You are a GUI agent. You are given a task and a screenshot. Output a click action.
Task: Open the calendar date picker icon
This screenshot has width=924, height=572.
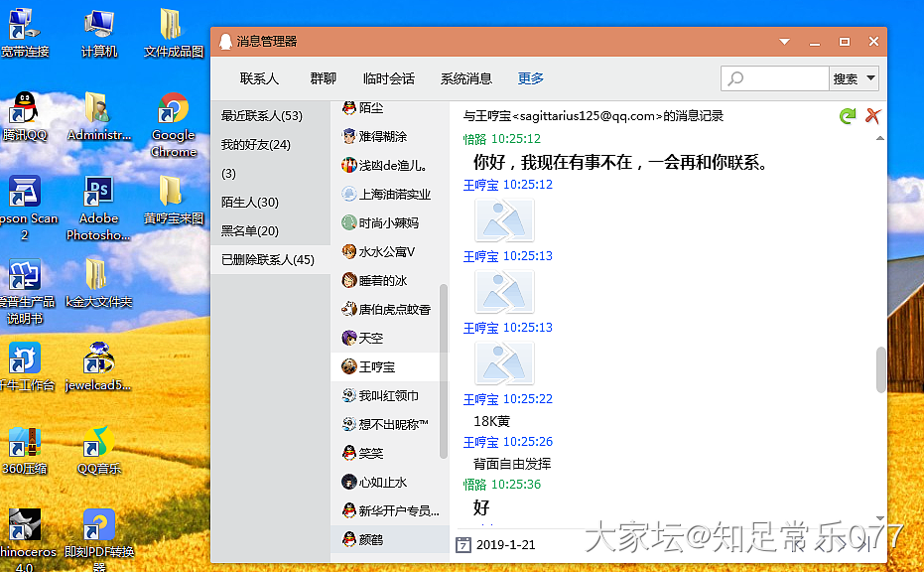462,544
